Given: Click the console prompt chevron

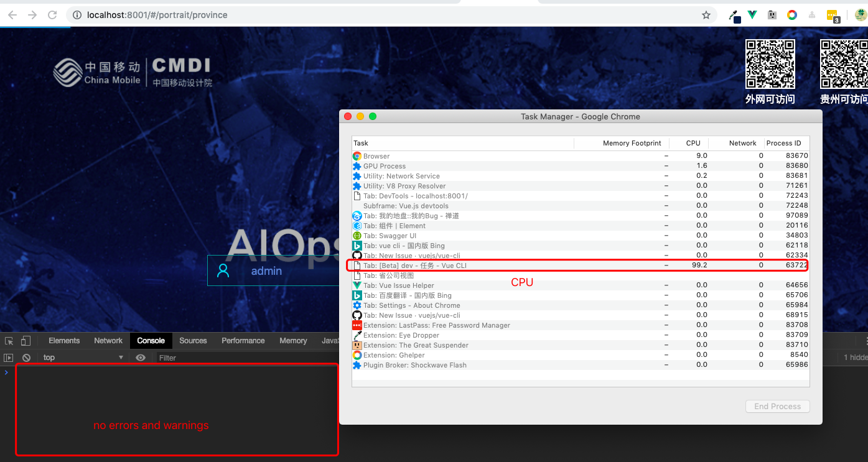Looking at the screenshot, I should pos(6,372).
